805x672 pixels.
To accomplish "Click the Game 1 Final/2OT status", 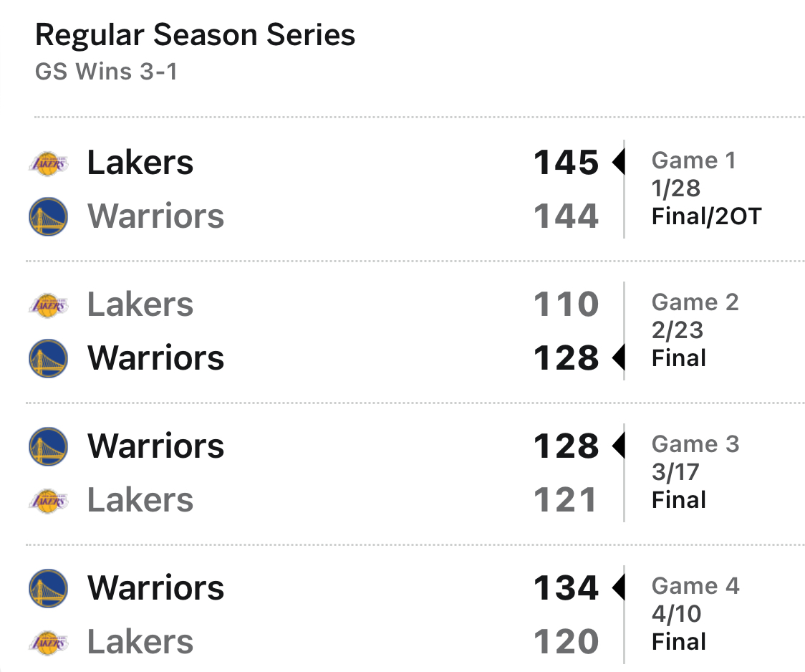I will point(705,216).
